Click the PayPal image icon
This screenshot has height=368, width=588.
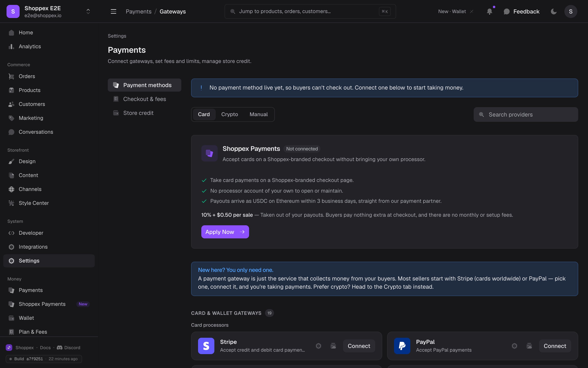[x=529, y=346]
